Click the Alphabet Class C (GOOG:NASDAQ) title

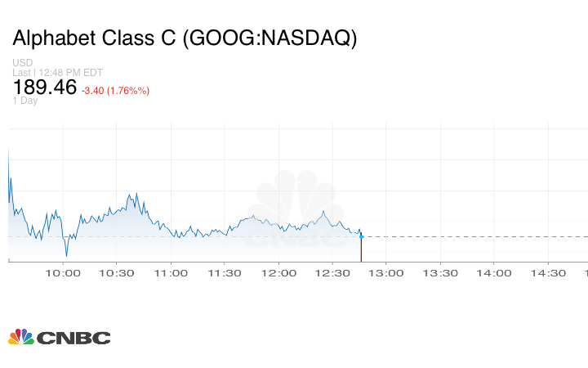click(185, 38)
